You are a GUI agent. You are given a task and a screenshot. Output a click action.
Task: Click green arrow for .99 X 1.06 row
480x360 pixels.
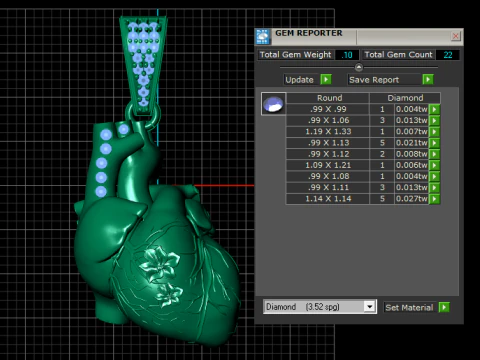(434, 120)
